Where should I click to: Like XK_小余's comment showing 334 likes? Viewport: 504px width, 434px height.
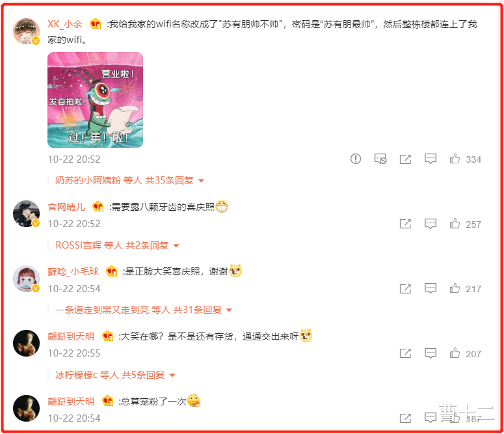[x=455, y=159]
